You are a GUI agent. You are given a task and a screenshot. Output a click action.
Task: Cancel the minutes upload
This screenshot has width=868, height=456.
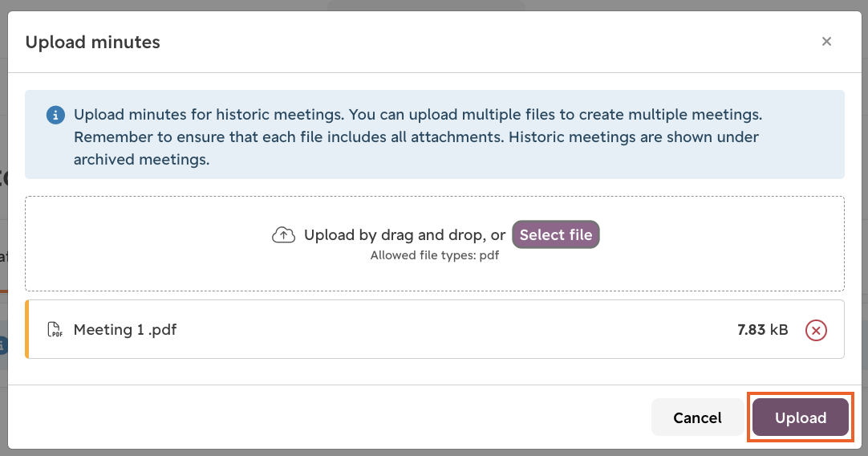(x=697, y=417)
